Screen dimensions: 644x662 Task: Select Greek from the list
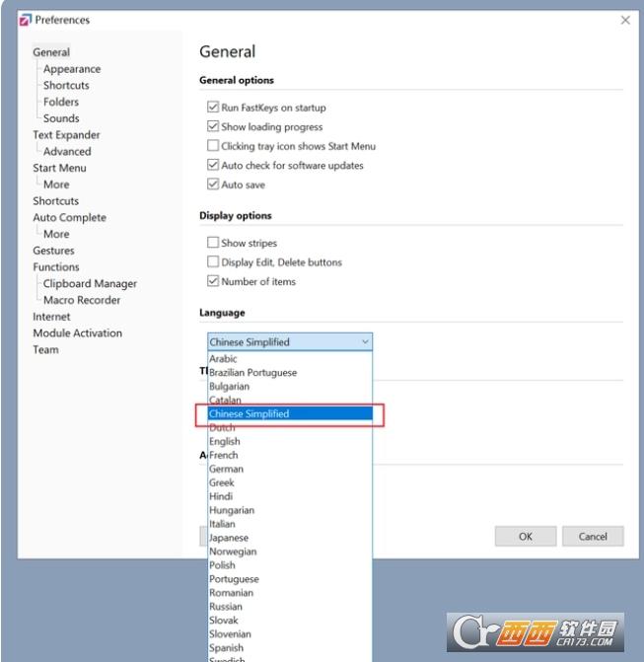point(290,482)
